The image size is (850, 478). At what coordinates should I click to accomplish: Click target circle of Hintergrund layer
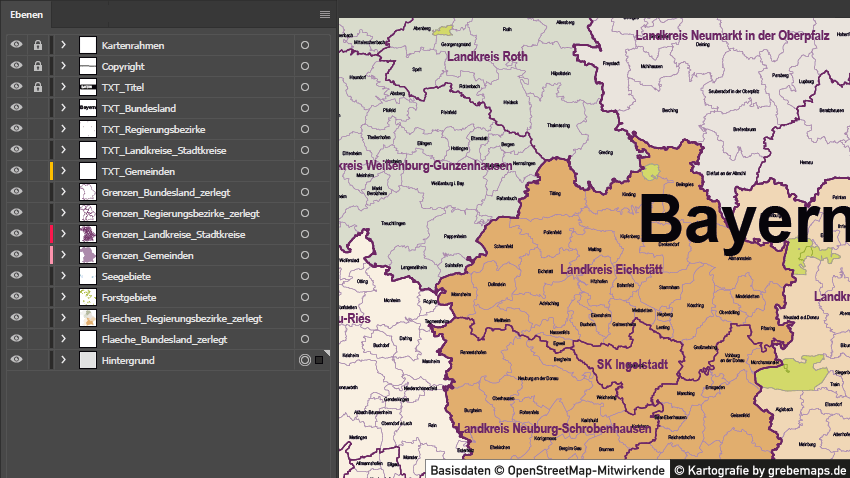click(x=304, y=360)
